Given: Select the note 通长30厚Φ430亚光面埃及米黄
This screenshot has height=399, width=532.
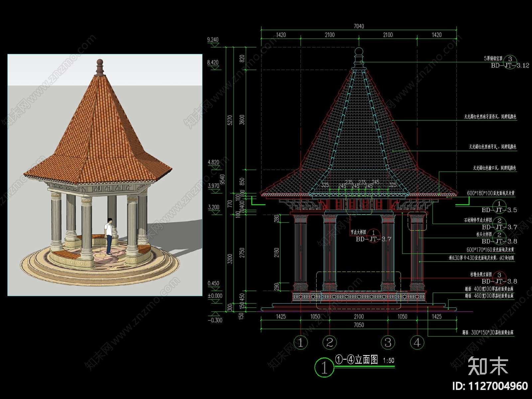Looking at the screenshot, I should click(481, 258).
